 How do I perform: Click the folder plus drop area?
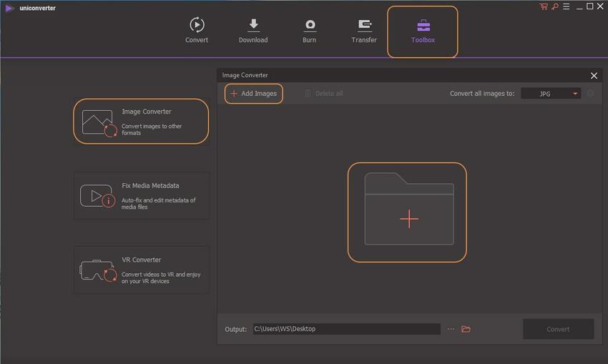[408, 212]
